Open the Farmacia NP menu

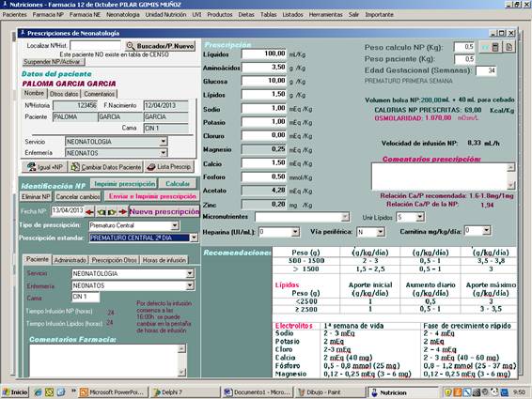coord(48,15)
